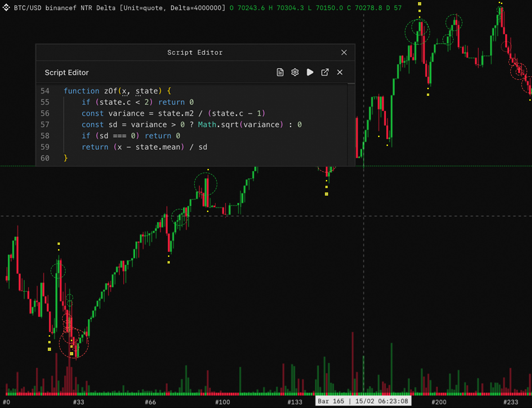Open script settings gear icon
Viewport: 532px width, 408px height.
pos(295,72)
